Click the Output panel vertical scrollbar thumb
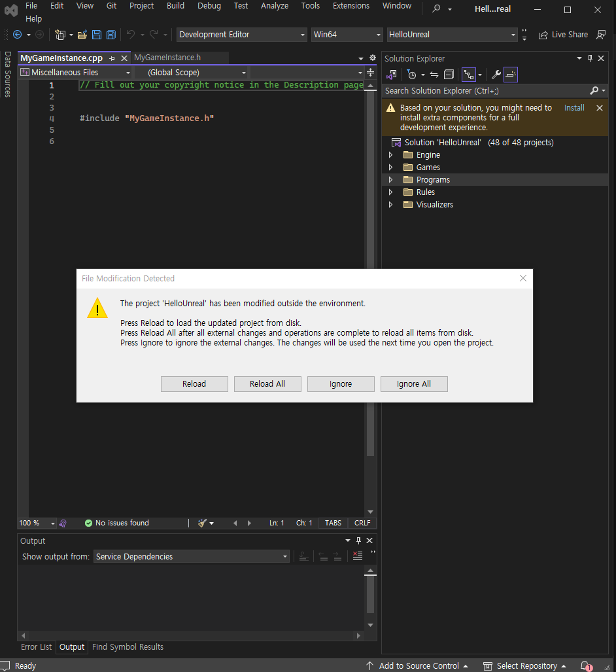Screen dimensions: 616x672 [x=371, y=594]
